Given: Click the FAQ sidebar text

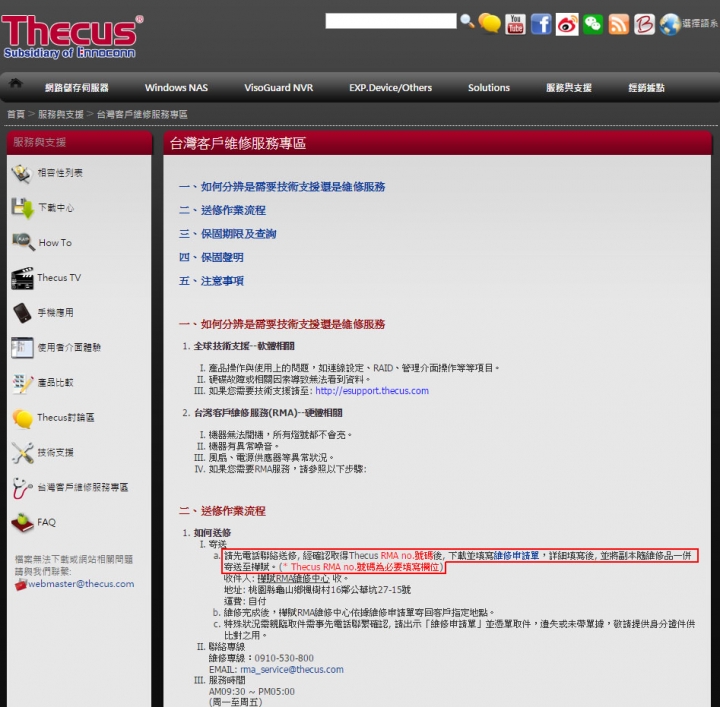Looking at the screenshot, I should [46, 522].
